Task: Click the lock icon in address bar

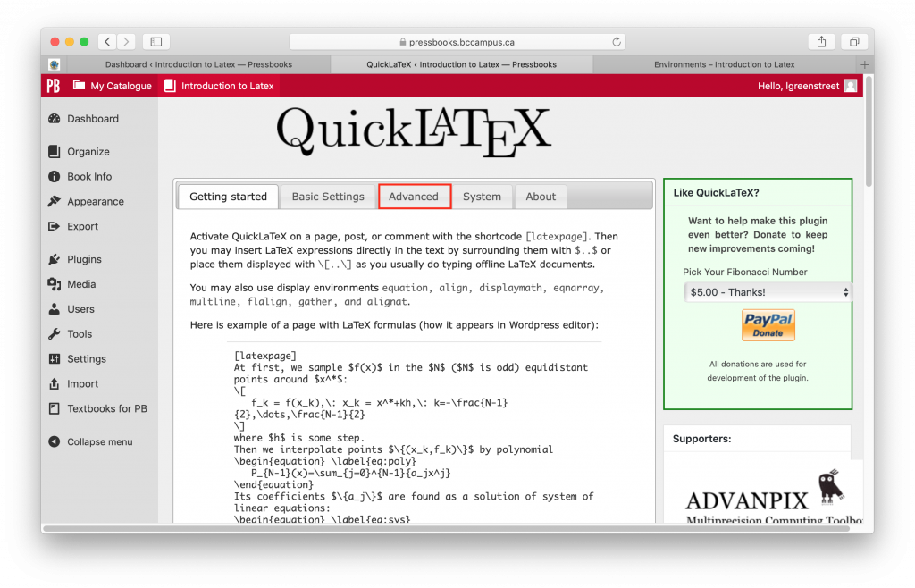Action: (403, 42)
